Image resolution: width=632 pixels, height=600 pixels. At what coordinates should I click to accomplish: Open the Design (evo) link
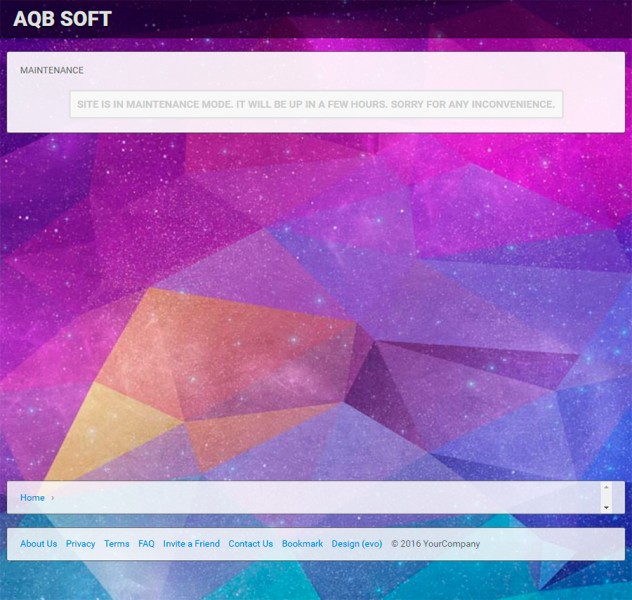pyautogui.click(x=357, y=544)
